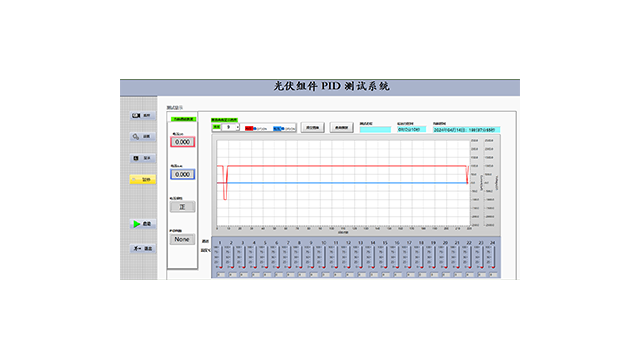The image size is (640, 360).
Task: Click the value box under thermometer 13
Action: click(x=361, y=275)
